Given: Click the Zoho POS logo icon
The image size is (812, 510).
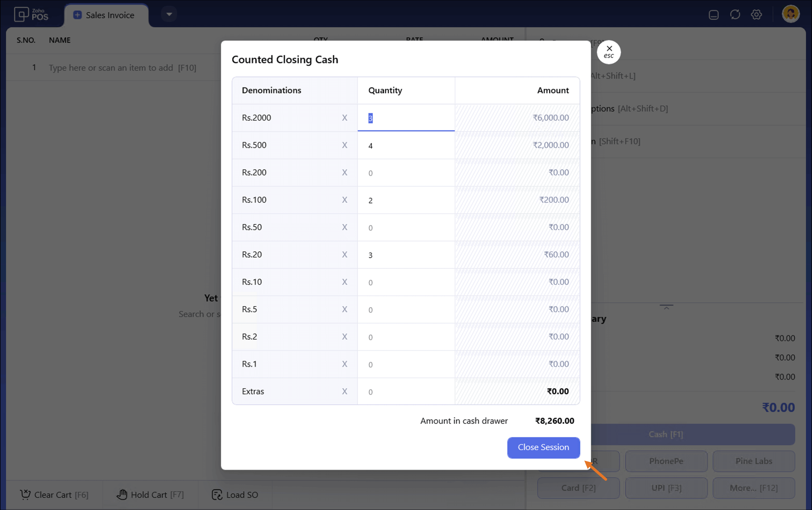Looking at the screenshot, I should click(x=21, y=15).
